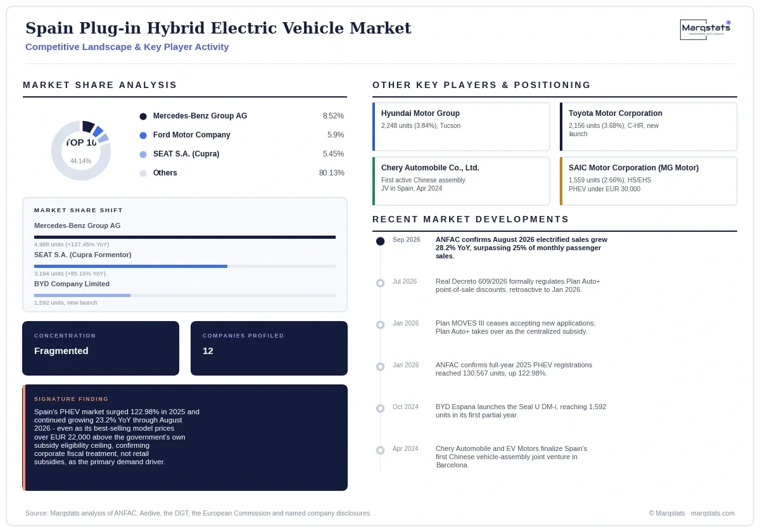
Task: Select the Jul 2026 timeline marker
Action: [380, 283]
